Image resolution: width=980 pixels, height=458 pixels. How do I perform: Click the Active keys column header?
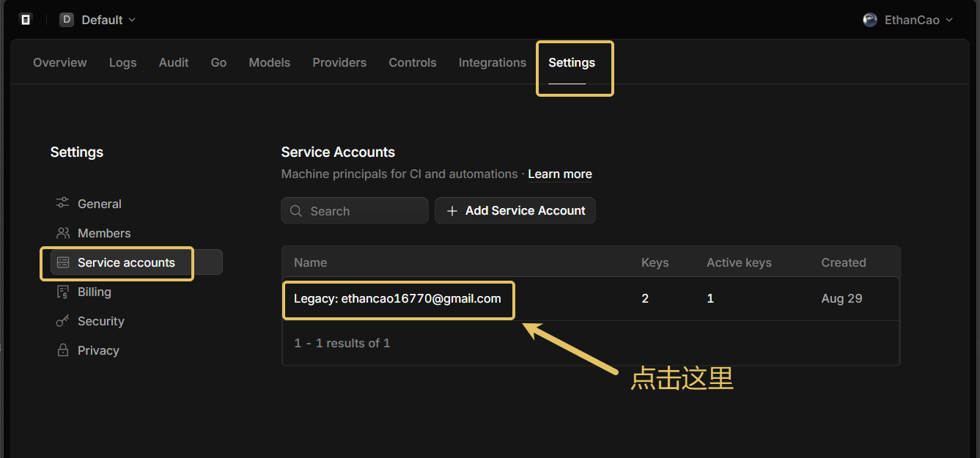pos(739,262)
